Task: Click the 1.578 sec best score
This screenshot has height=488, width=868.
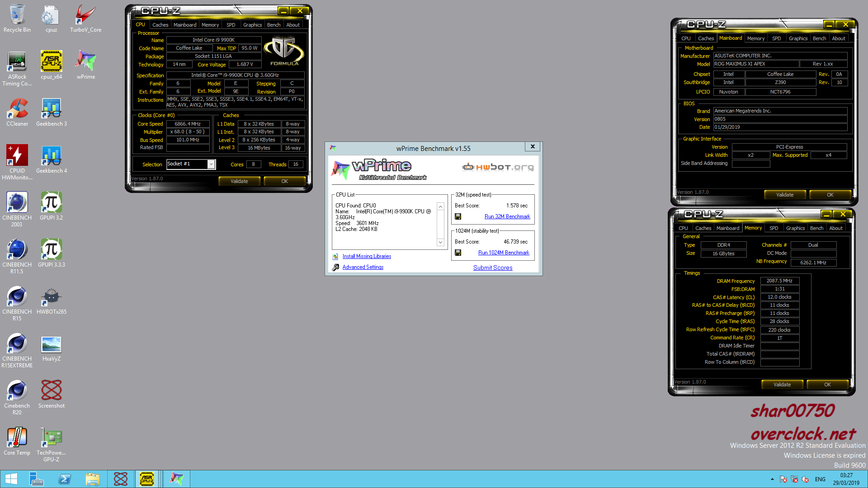Action: 517,206
